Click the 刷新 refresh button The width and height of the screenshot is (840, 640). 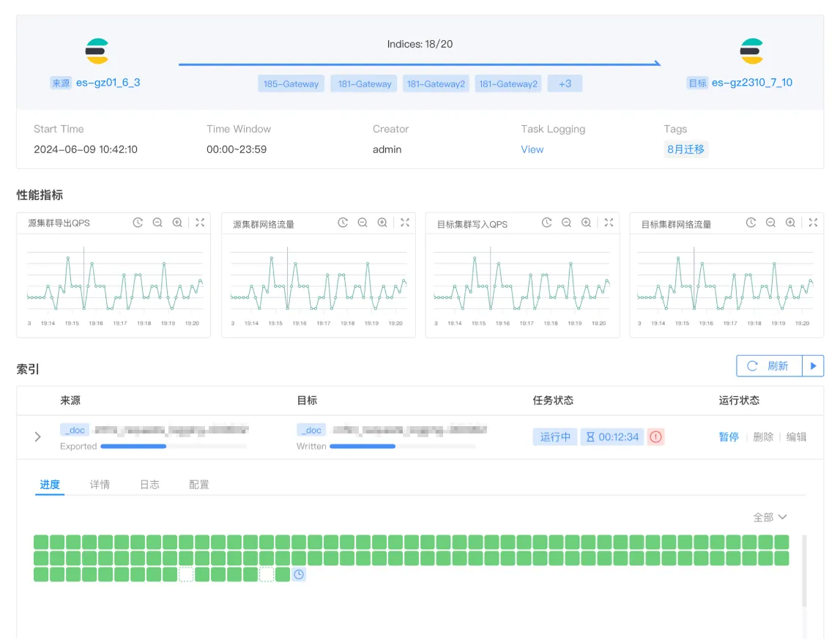(x=769, y=366)
